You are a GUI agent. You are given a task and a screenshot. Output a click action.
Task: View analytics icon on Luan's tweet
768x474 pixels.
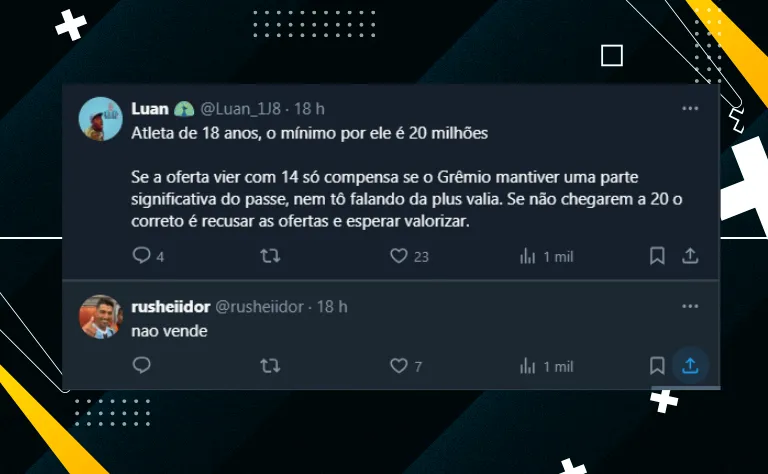click(528, 256)
